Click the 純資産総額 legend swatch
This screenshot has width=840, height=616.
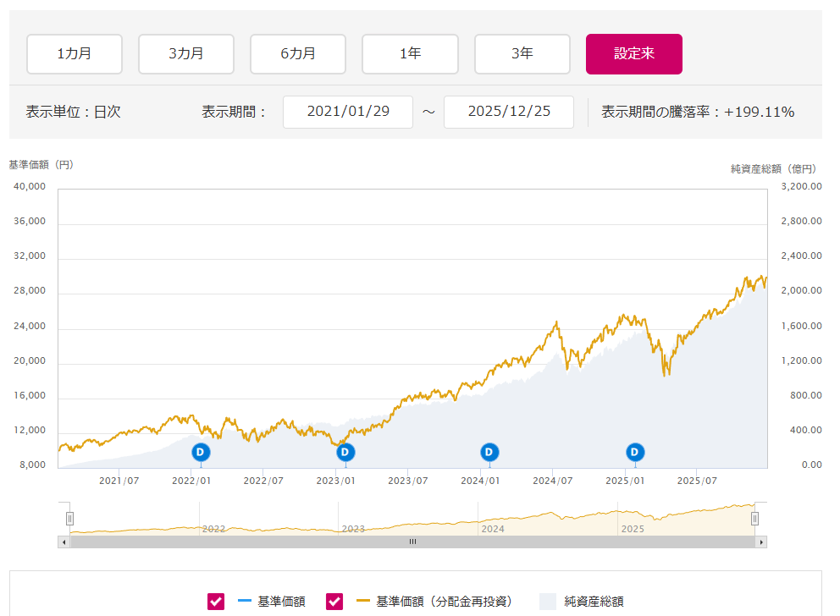click(x=548, y=602)
